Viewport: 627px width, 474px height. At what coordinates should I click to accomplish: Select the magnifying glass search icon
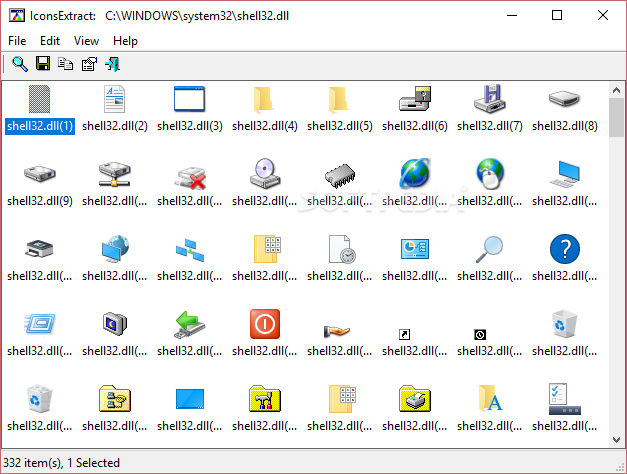click(x=489, y=249)
